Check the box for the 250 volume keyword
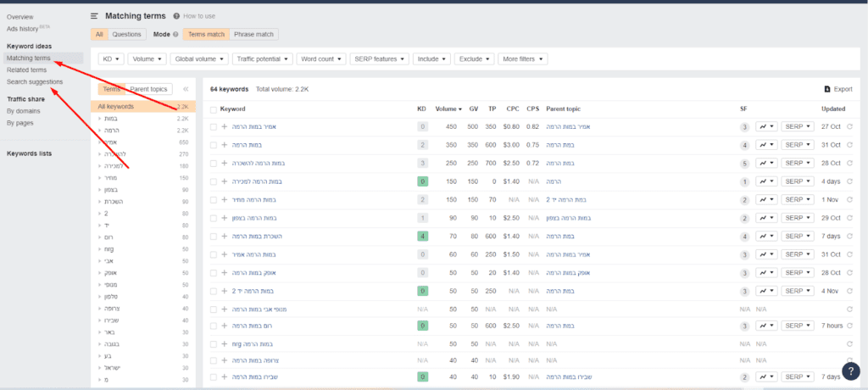This screenshot has width=868, height=390. [x=214, y=164]
